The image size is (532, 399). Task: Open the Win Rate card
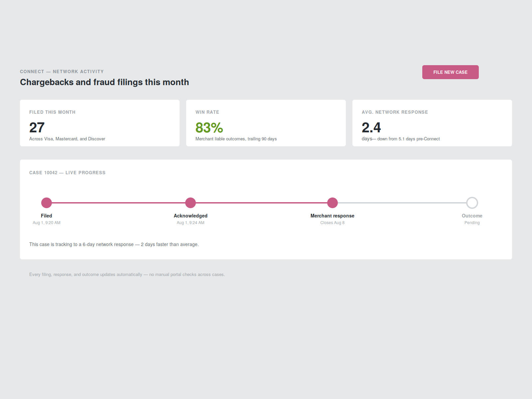pyautogui.click(x=266, y=123)
